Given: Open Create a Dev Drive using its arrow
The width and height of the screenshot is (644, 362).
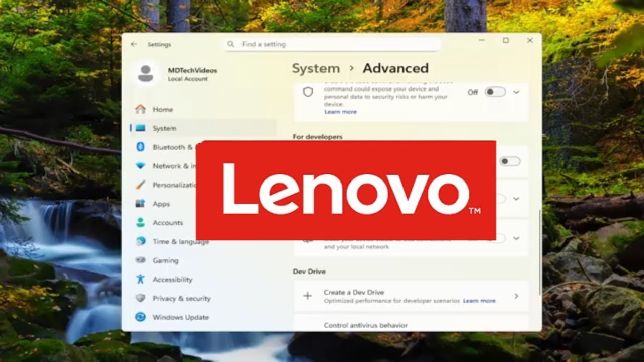Looking at the screenshot, I should [x=516, y=296].
